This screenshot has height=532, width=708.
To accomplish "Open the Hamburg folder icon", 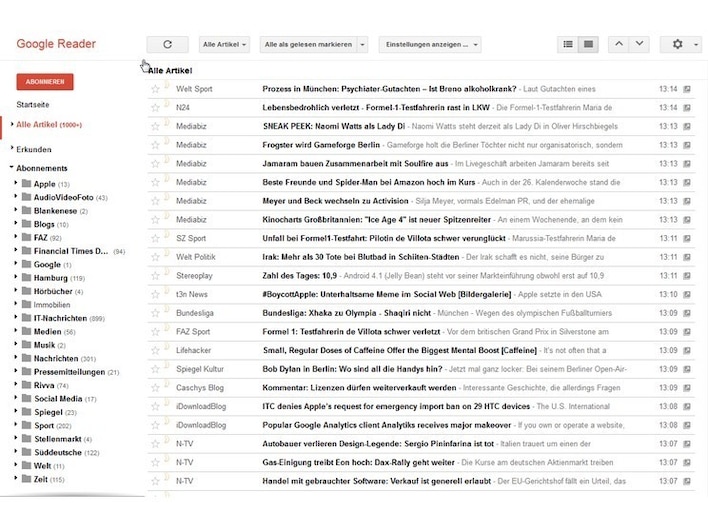I will (27, 277).
